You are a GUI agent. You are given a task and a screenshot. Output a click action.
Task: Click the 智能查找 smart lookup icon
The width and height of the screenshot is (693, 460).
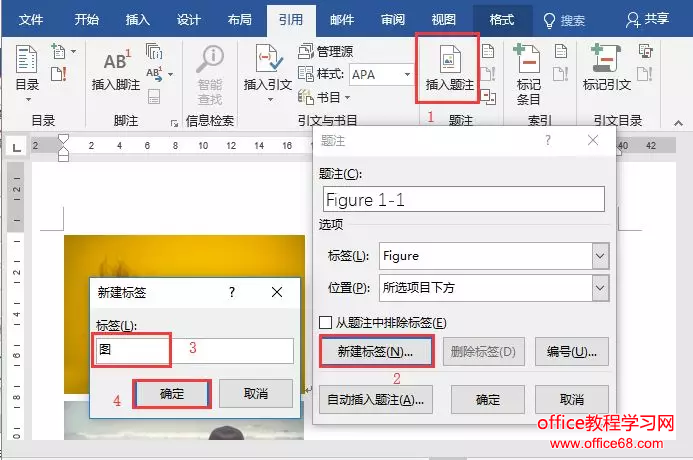coord(210,60)
